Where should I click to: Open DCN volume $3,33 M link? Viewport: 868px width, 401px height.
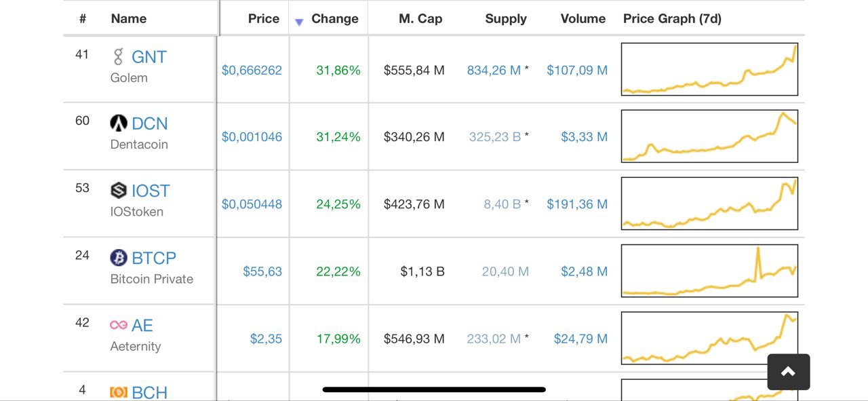coord(584,137)
